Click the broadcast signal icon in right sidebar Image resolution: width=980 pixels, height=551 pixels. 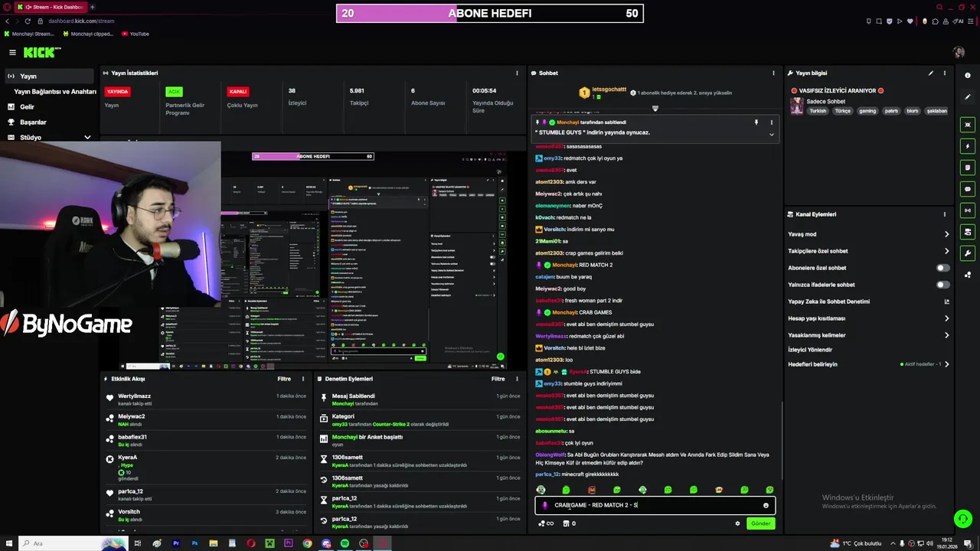coord(968,210)
